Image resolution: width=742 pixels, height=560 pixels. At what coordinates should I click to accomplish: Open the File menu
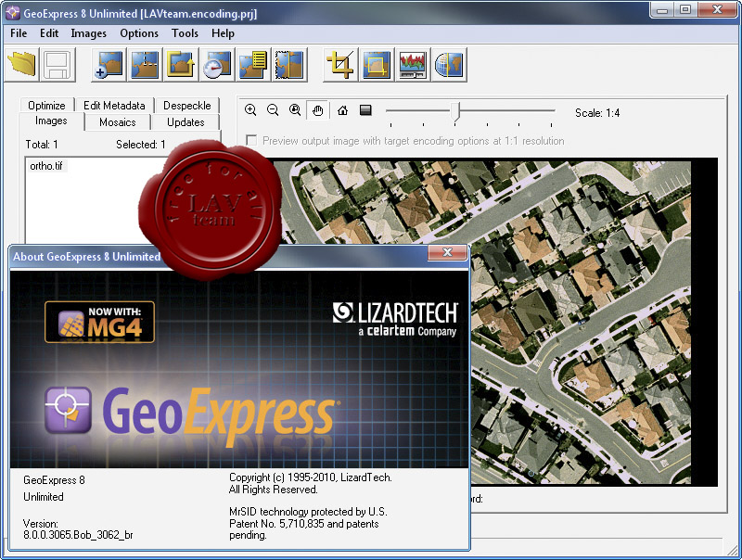tap(19, 33)
